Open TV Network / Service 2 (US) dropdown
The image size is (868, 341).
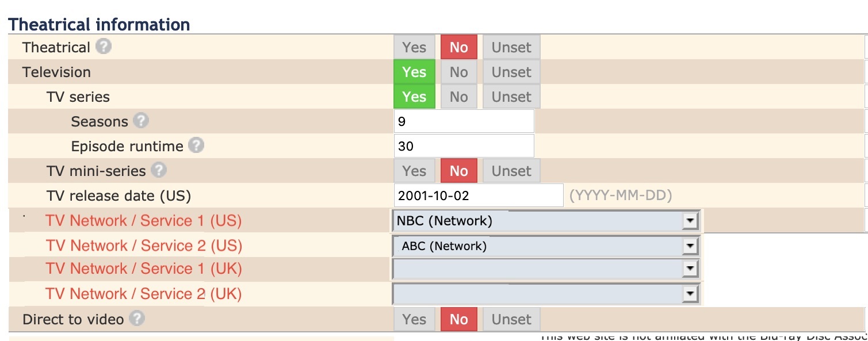546,246
